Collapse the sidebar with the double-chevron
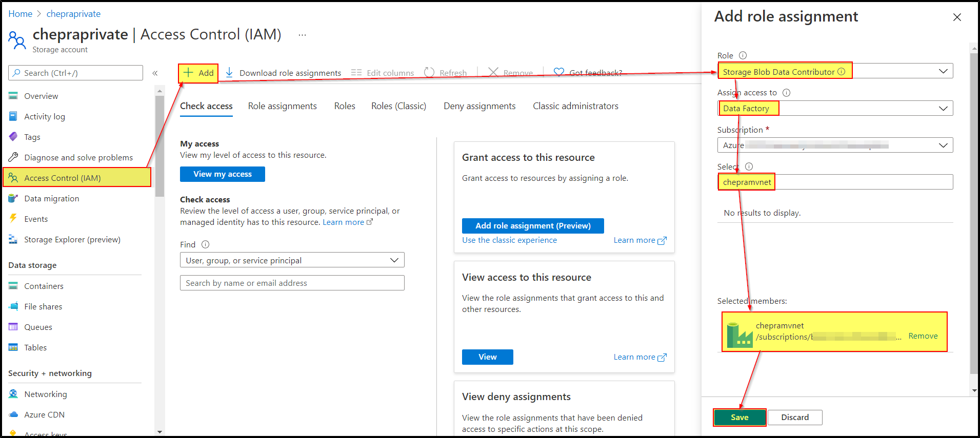 click(155, 73)
